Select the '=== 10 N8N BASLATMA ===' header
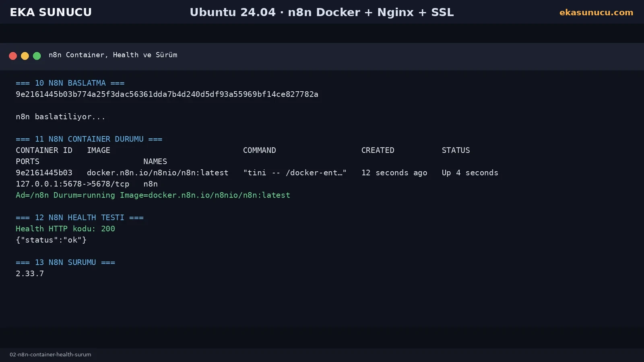 click(x=70, y=83)
